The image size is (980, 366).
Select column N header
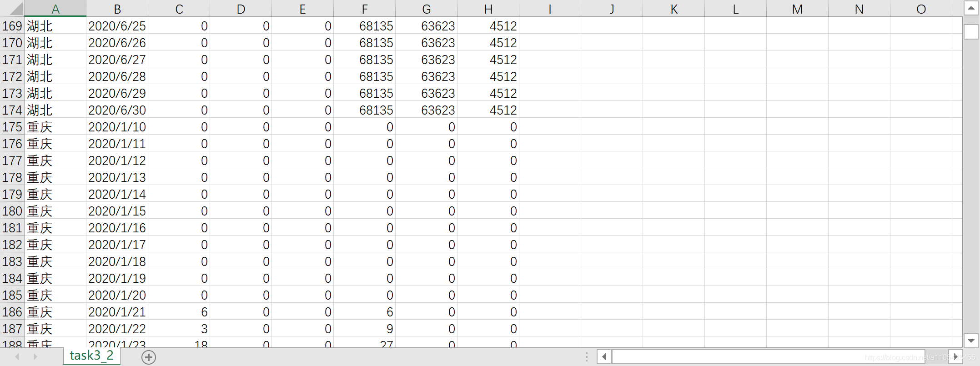click(x=859, y=9)
